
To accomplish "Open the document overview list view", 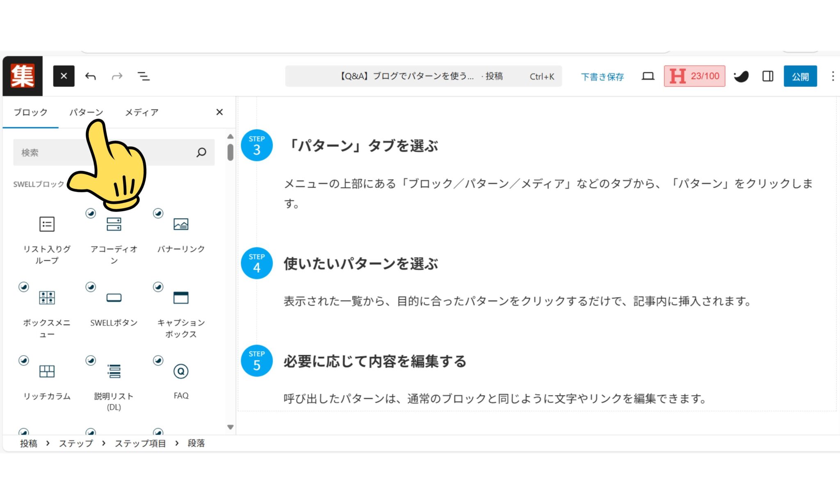I will point(144,76).
